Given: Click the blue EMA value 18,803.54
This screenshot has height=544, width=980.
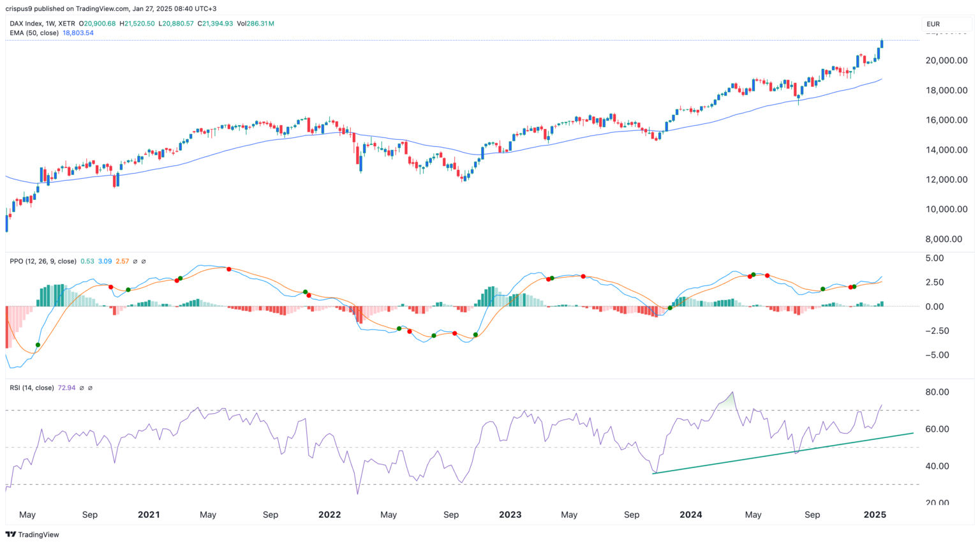Looking at the screenshot, I should [77, 33].
